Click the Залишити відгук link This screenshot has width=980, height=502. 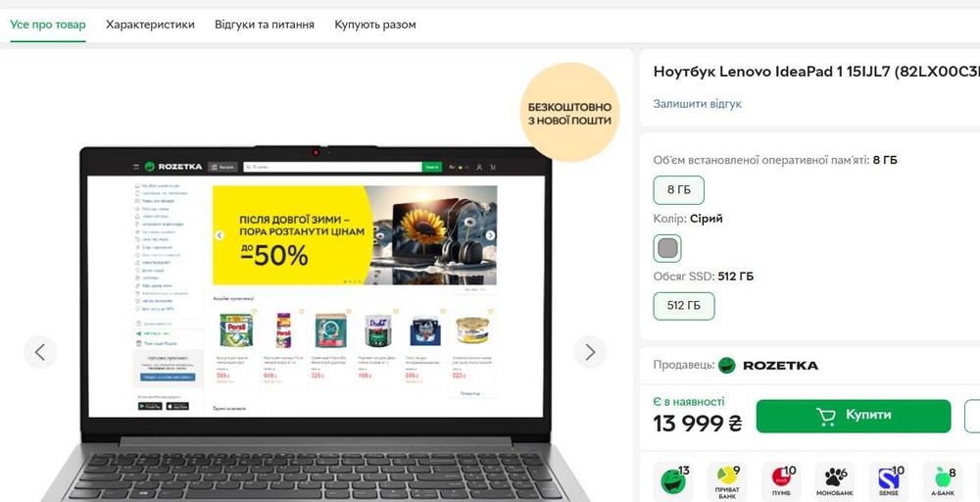click(x=698, y=104)
